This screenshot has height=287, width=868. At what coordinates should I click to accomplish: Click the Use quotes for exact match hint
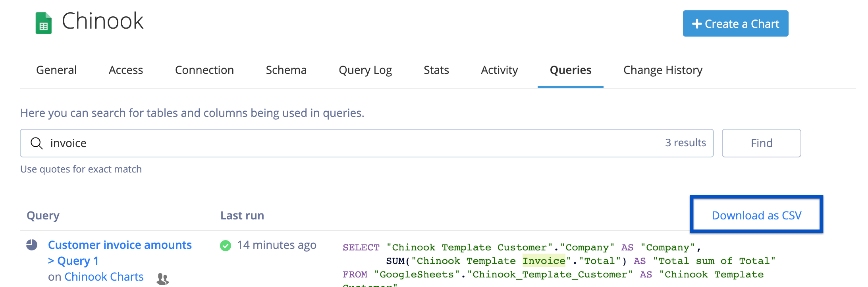point(81,169)
